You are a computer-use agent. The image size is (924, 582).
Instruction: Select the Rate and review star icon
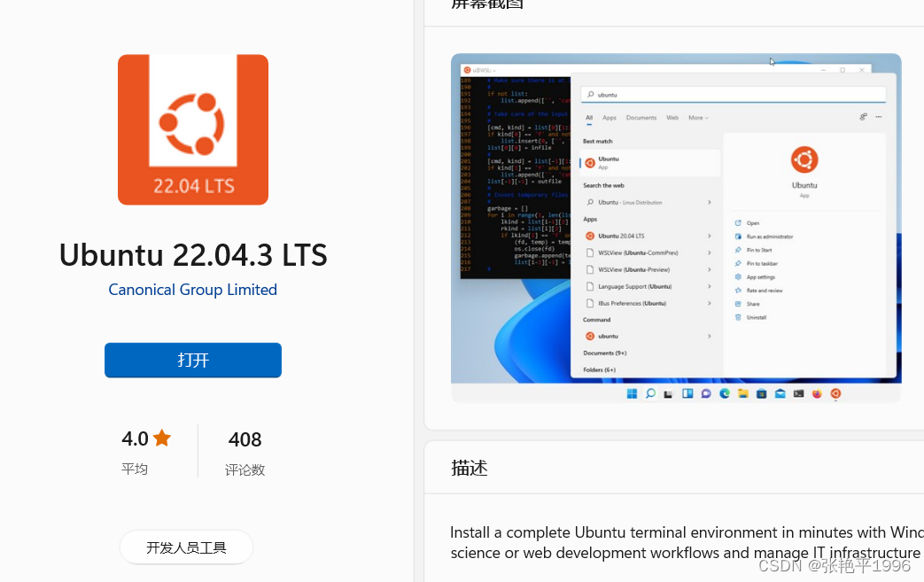[737, 291]
